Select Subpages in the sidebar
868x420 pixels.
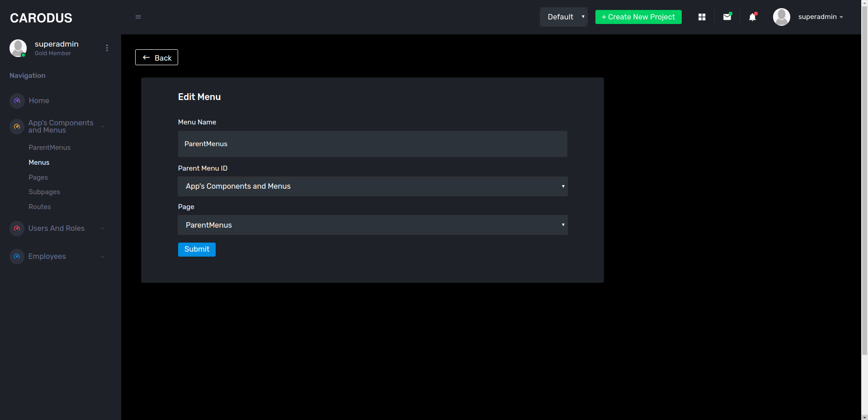tap(44, 192)
